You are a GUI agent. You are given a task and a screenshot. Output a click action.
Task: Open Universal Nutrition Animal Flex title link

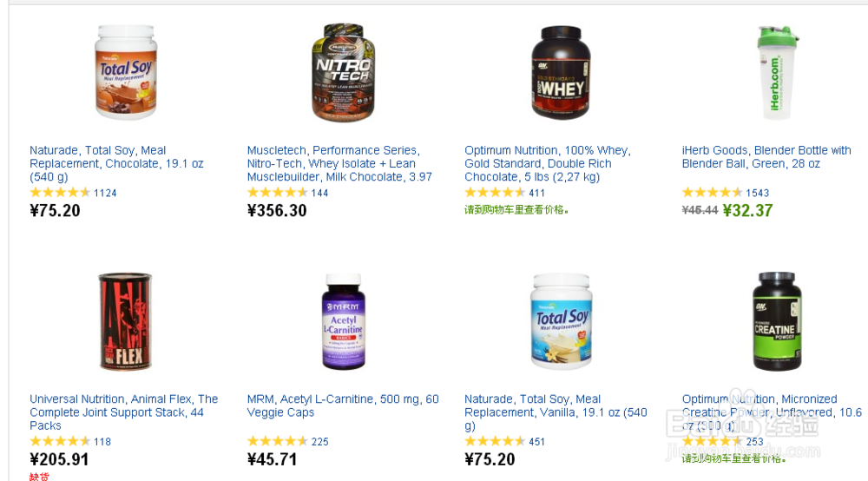[123, 412]
